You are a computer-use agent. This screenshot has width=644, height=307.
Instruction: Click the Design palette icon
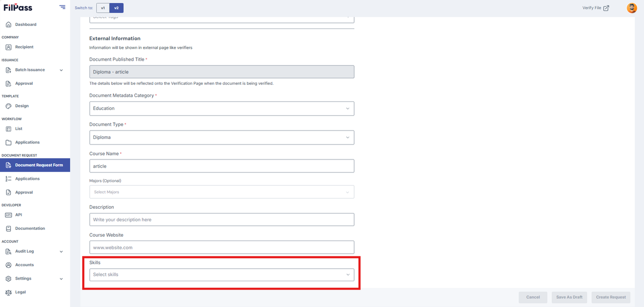tap(9, 106)
